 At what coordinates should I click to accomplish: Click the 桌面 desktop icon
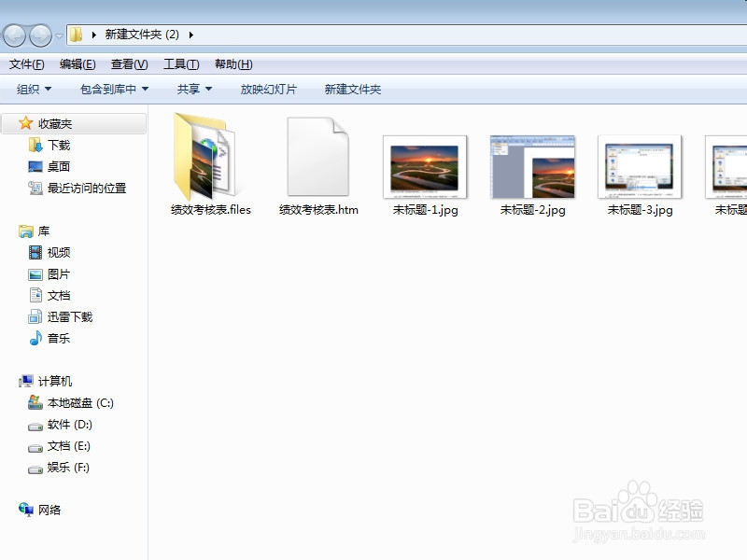[35, 167]
